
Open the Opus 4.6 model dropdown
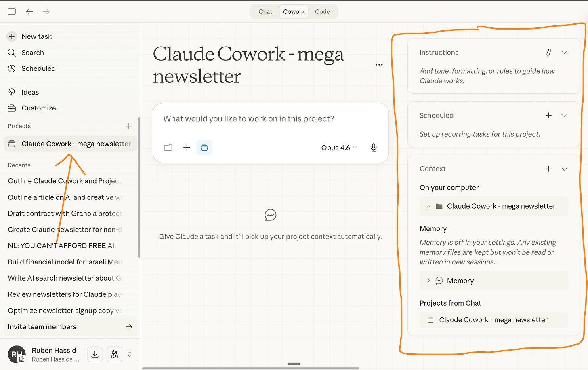click(x=339, y=148)
